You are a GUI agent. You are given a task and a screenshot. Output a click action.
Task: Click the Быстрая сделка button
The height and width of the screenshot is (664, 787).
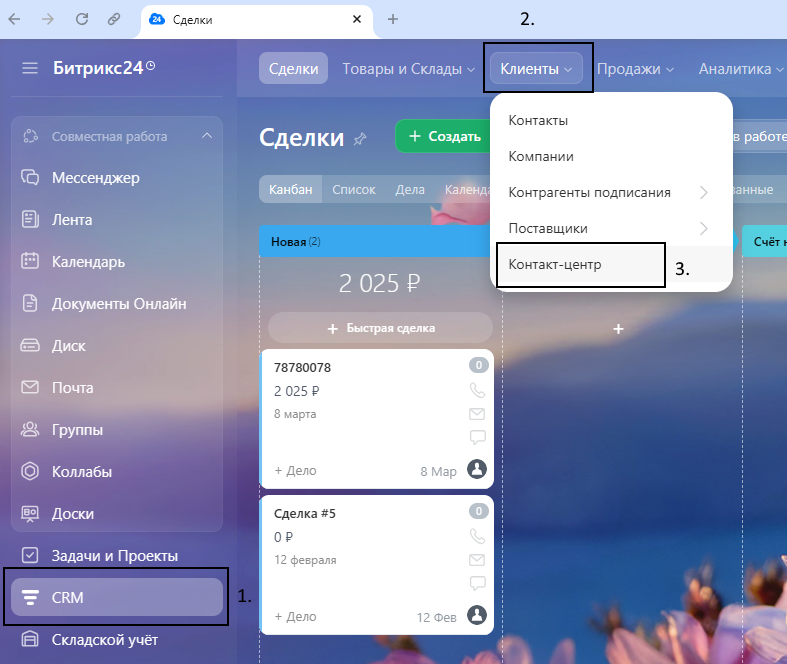(380, 328)
